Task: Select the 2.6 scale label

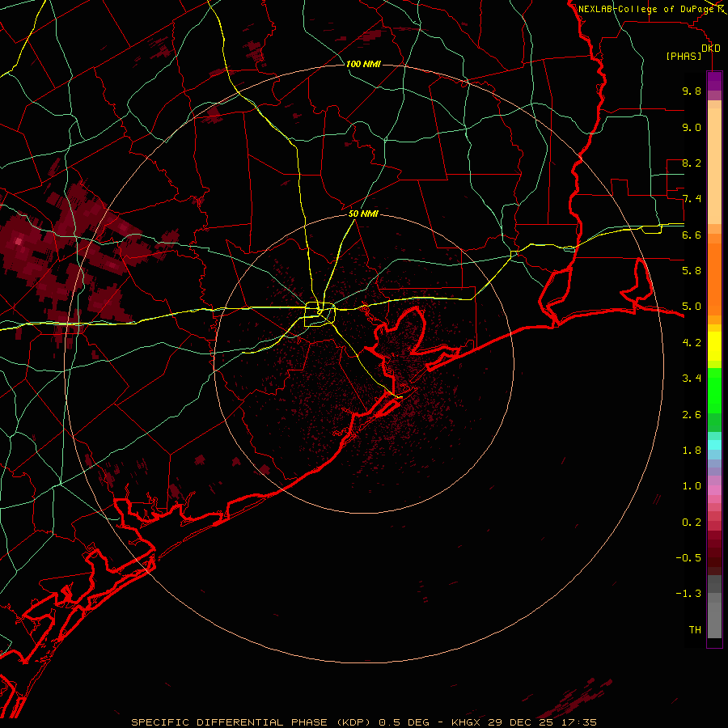Action: click(692, 414)
